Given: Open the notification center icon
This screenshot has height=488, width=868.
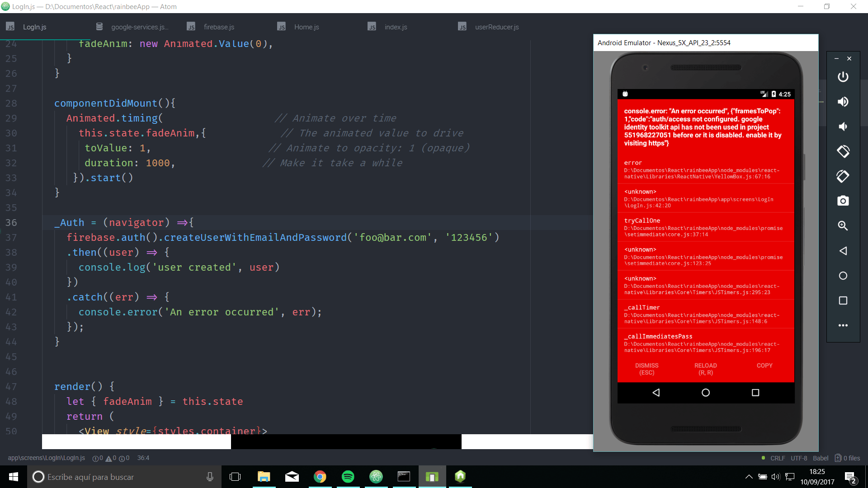Looking at the screenshot, I should tap(850, 477).
